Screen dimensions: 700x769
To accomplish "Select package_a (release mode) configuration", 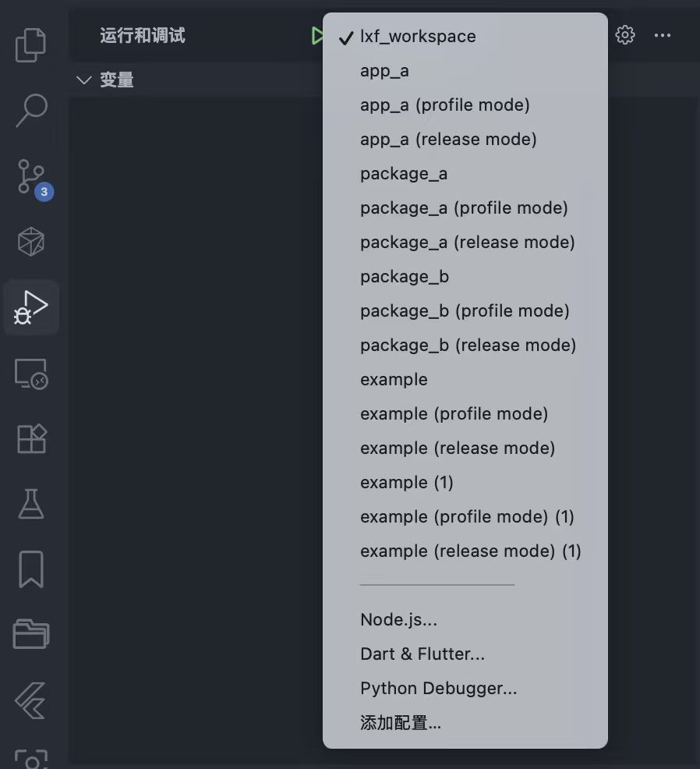I will pos(467,243).
